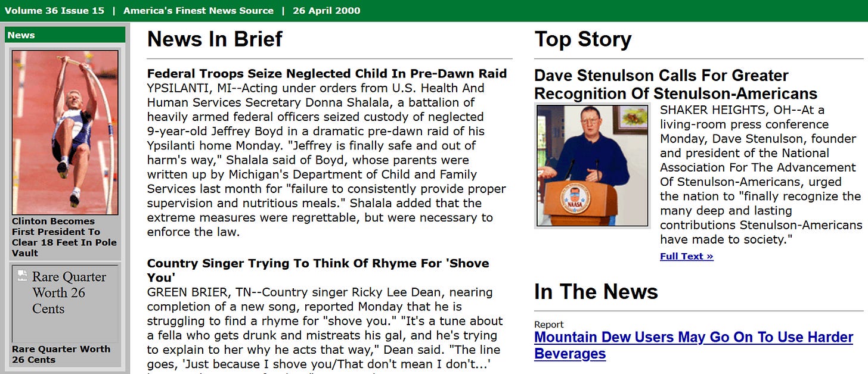Image resolution: width=868 pixels, height=374 pixels.
Task: Click the NAASA seal on the podium
Action: pos(575,199)
